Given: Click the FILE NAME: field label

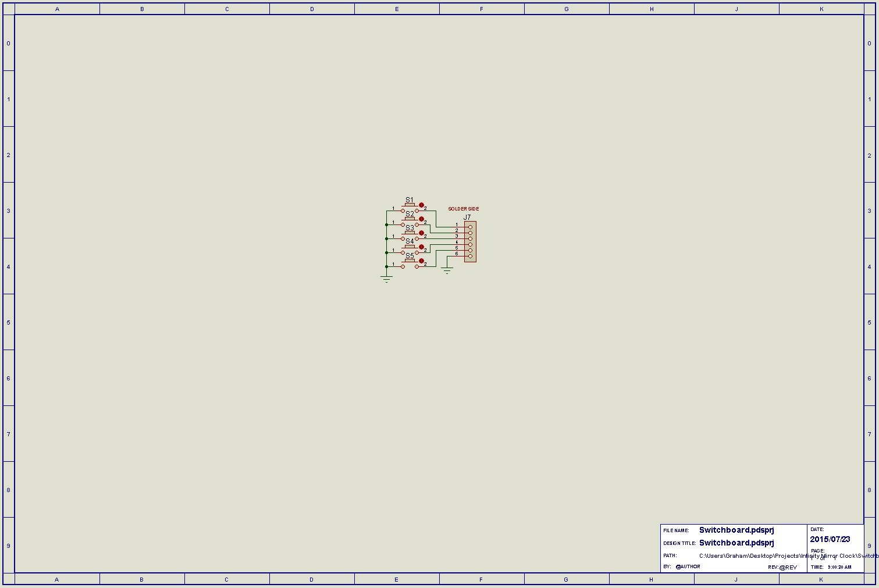Looking at the screenshot, I should click(x=676, y=530).
